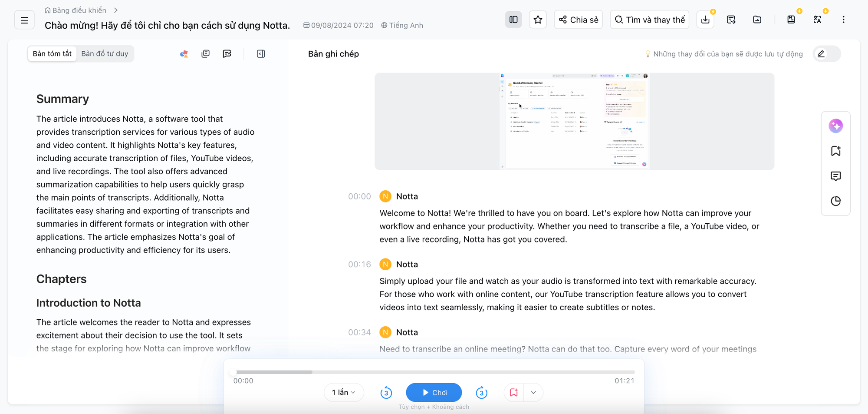Click the colorful AI template icon
This screenshot has height=414, width=868.
click(x=184, y=54)
